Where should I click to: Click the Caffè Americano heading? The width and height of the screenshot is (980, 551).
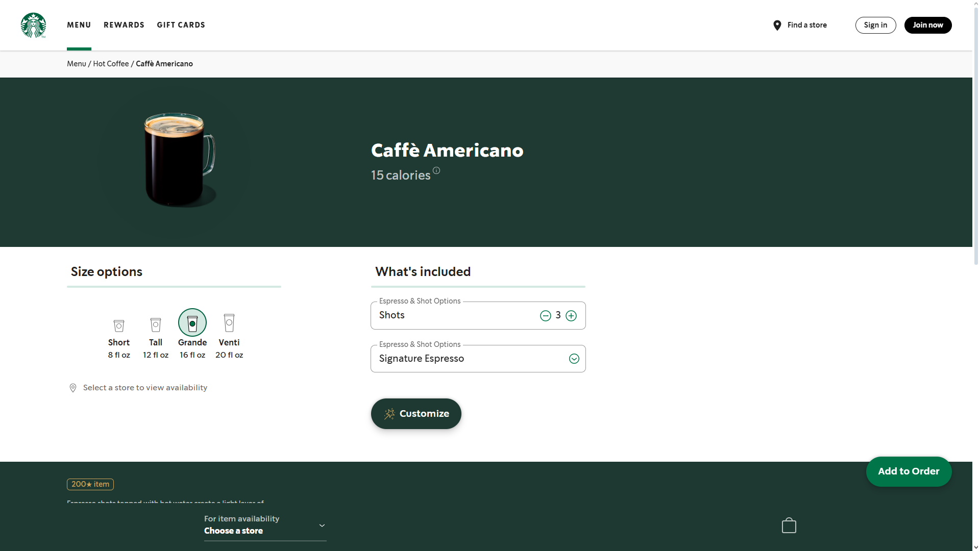point(447,151)
